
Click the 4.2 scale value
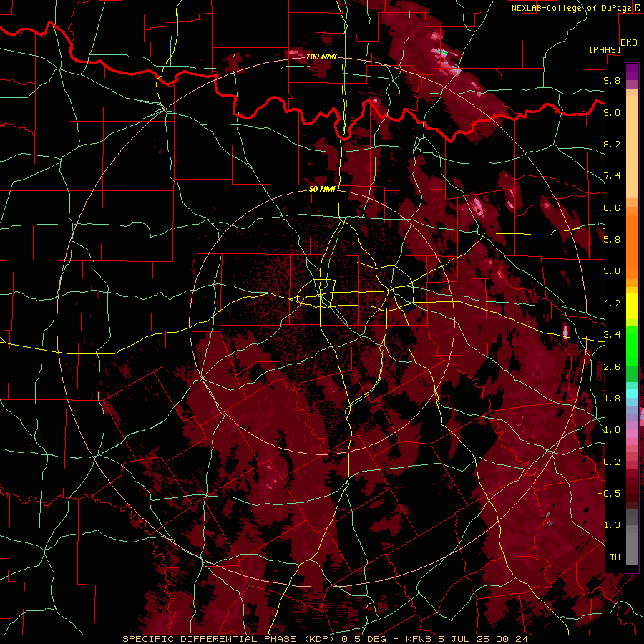612,303
